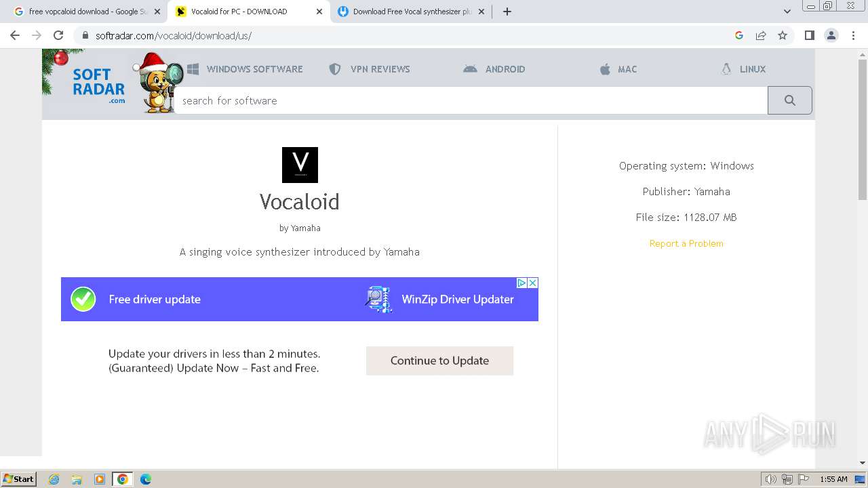Reload the current page
The width and height of the screenshot is (868, 488).
click(58, 35)
